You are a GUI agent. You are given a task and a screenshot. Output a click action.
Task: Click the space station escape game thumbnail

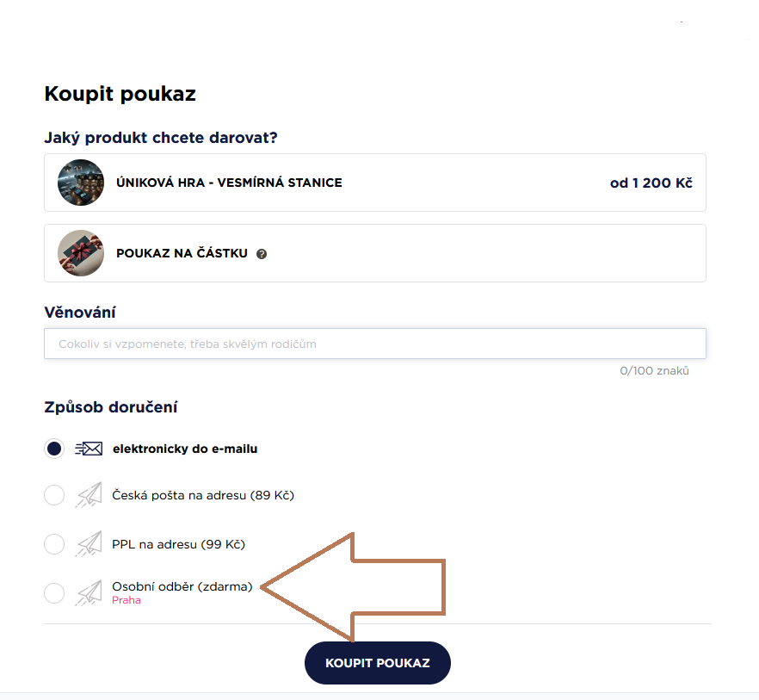81,183
